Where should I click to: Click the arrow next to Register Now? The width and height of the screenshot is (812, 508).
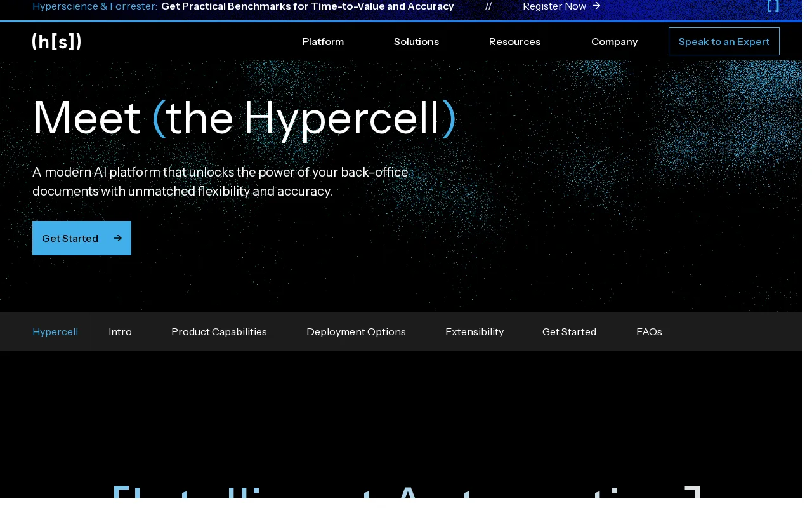[x=596, y=6]
